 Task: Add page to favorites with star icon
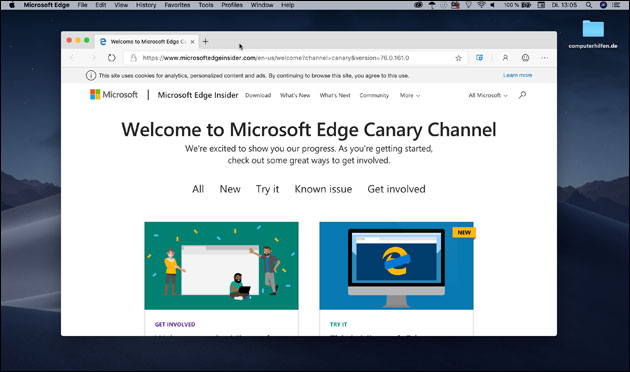(458, 58)
